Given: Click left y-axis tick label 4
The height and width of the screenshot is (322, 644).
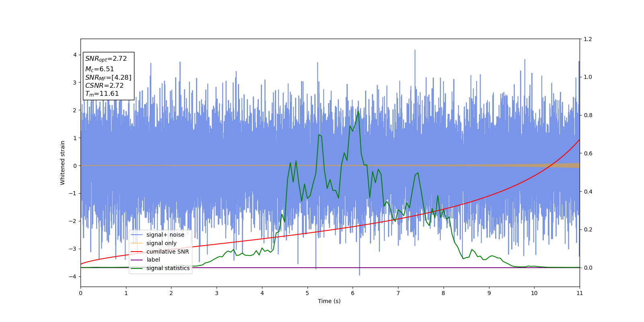Looking at the screenshot, I should (74, 55).
